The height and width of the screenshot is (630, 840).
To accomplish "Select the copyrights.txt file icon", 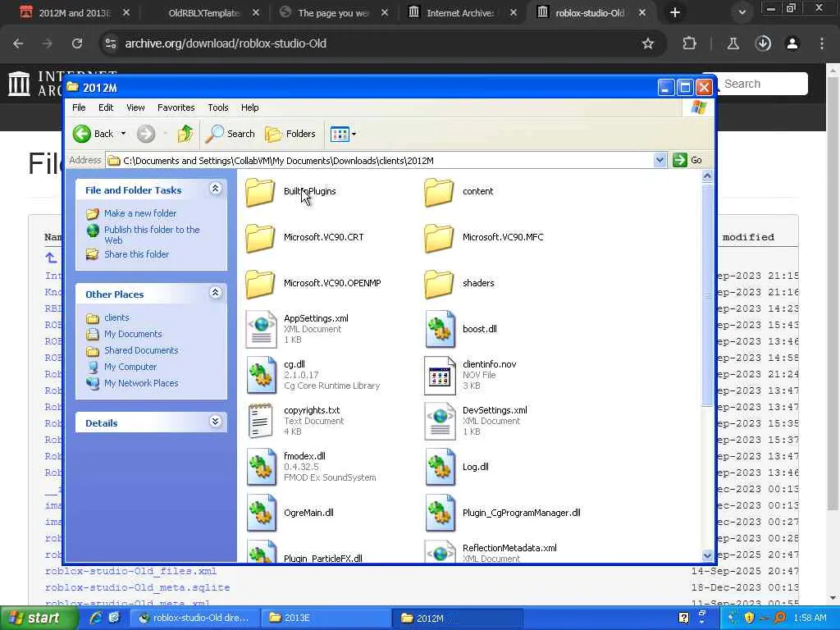I will [x=261, y=422].
